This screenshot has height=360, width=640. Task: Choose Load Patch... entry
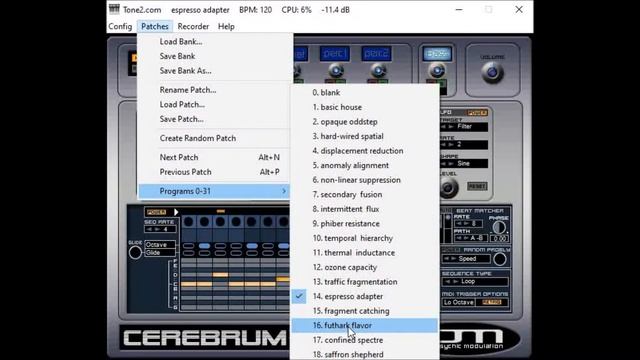click(215, 105)
